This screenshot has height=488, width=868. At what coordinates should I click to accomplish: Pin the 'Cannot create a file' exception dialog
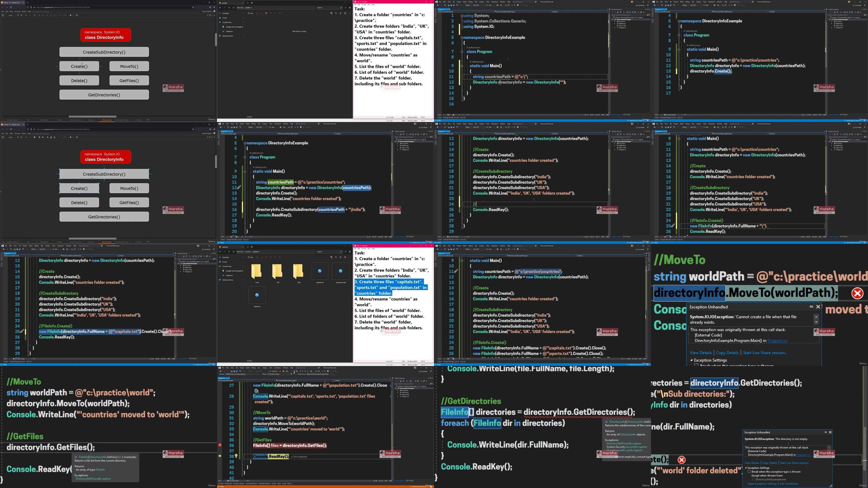[x=811, y=307]
